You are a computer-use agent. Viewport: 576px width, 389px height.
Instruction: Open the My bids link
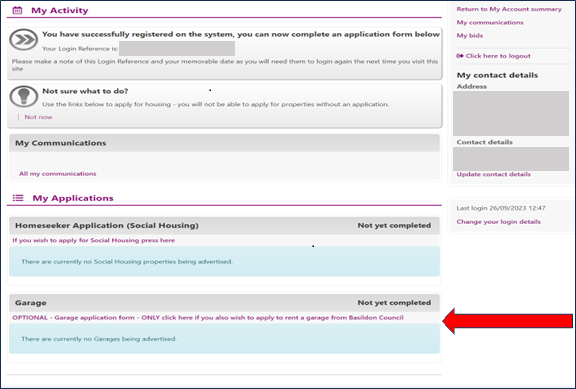coord(469,36)
